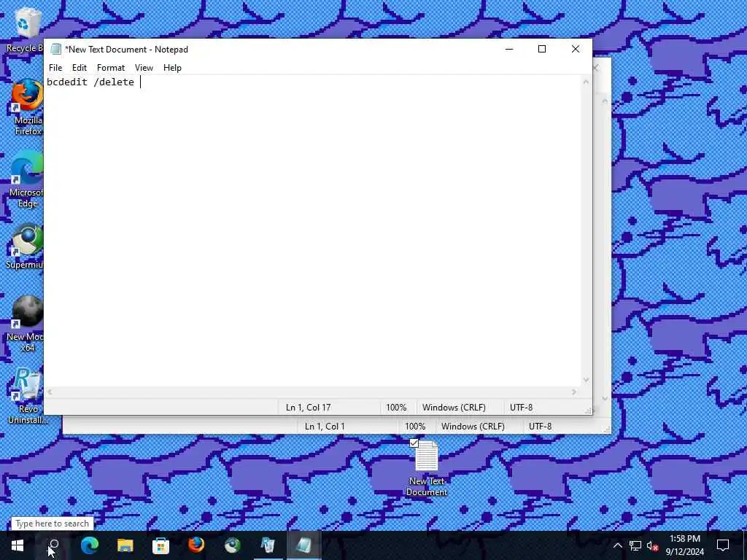Click Windows (CRLF) in background Notepad status bar
This screenshot has height=560, width=747.
pos(473,426)
